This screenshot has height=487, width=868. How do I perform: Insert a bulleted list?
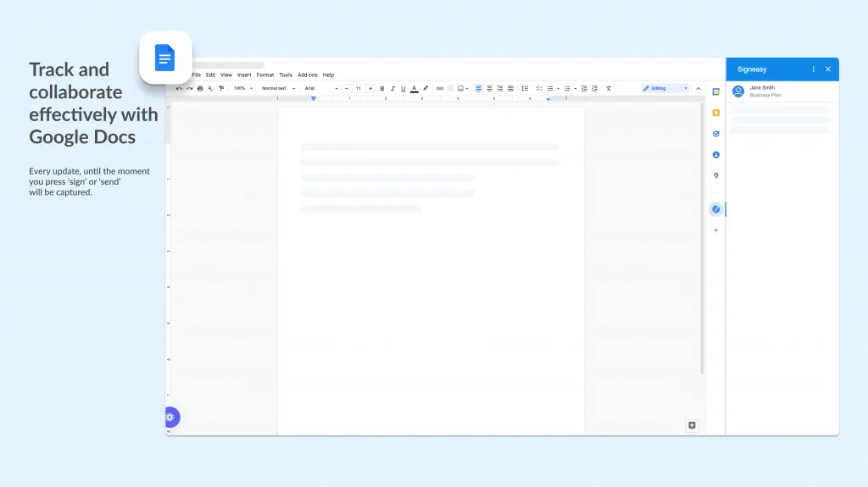pos(549,89)
